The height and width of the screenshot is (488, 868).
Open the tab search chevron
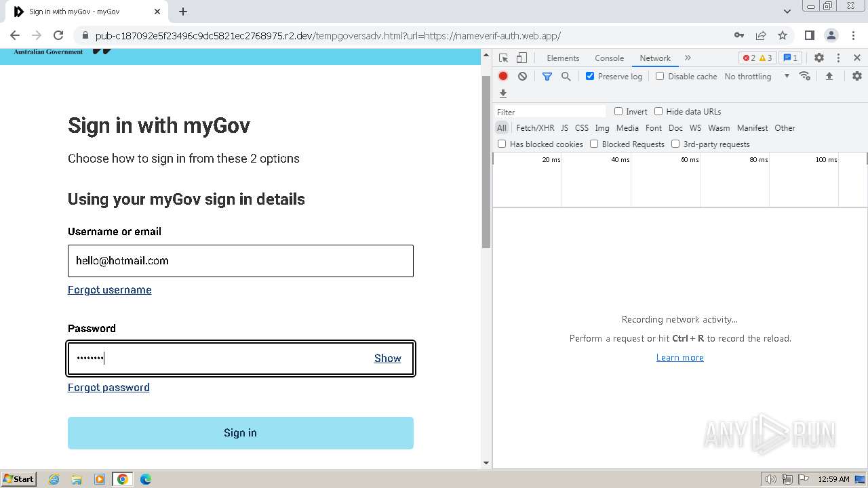point(787,12)
